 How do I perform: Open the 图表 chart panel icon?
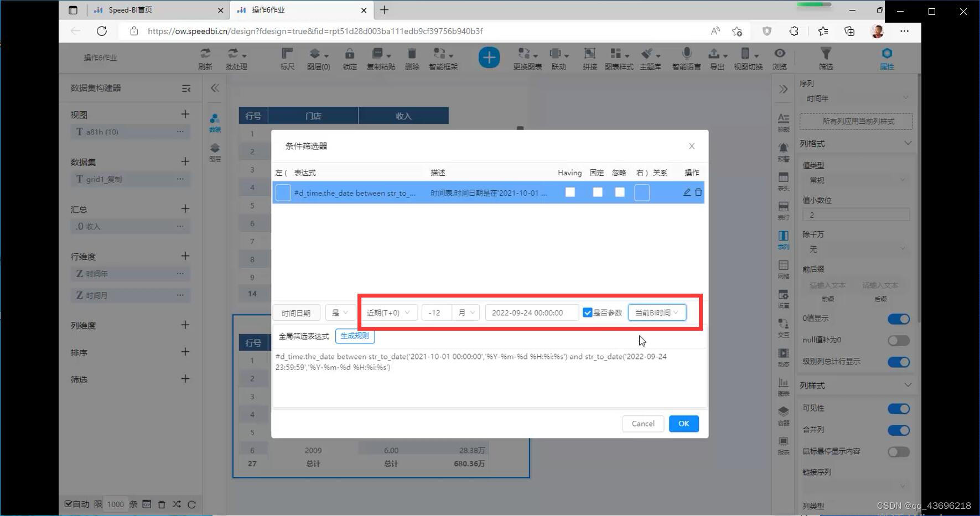point(784,387)
